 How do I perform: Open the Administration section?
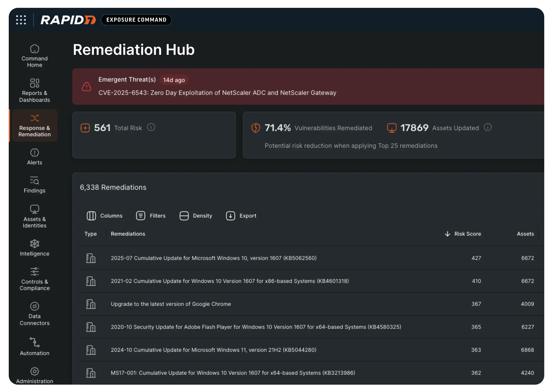[x=35, y=376]
